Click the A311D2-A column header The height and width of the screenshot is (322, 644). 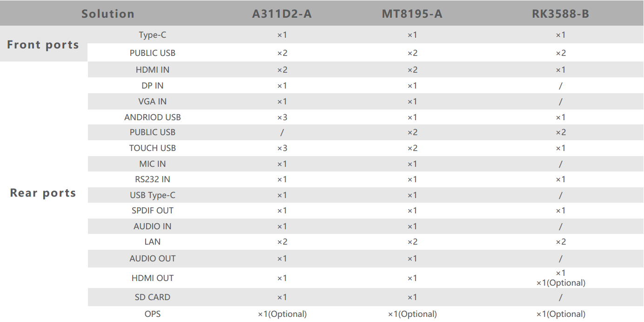pyautogui.click(x=282, y=14)
